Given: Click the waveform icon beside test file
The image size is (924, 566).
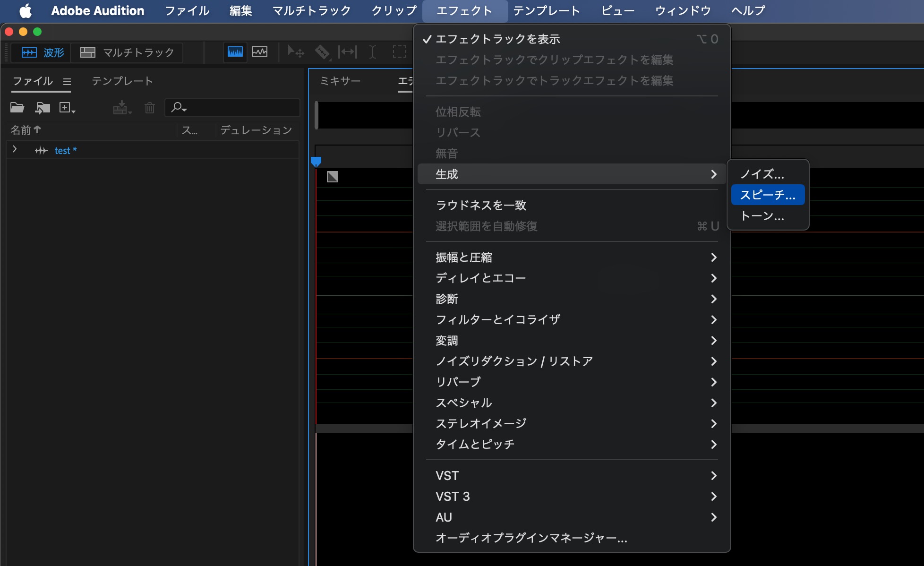Looking at the screenshot, I should click(x=42, y=151).
